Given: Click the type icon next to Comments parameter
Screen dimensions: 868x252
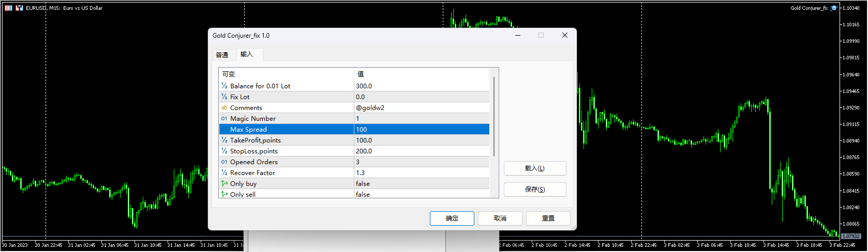Looking at the screenshot, I should 224,108.
